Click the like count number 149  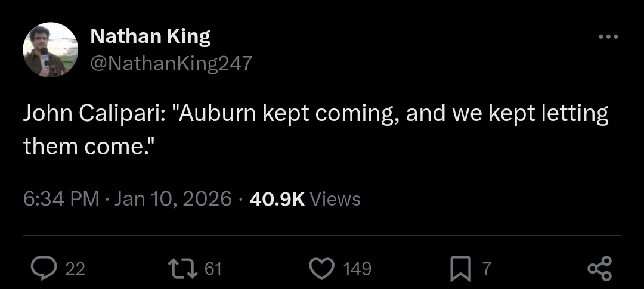(x=358, y=269)
